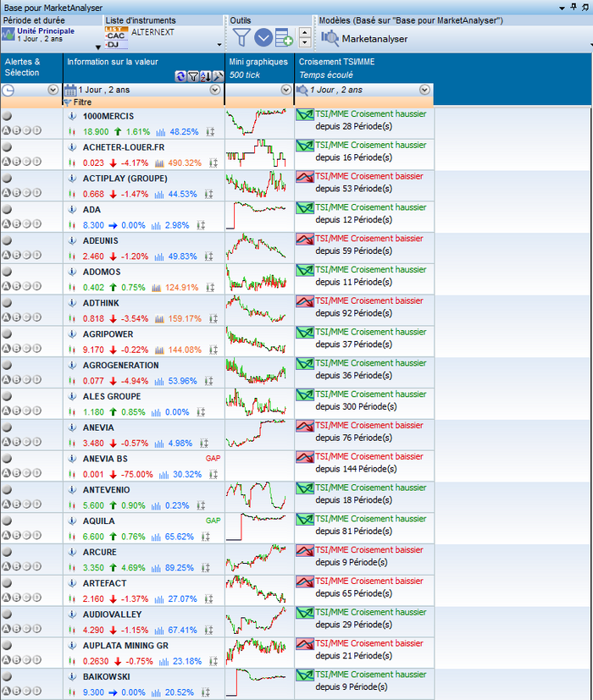The height and width of the screenshot is (700, 593).
Task: Click the Unité Principale label
Action: tap(46, 30)
